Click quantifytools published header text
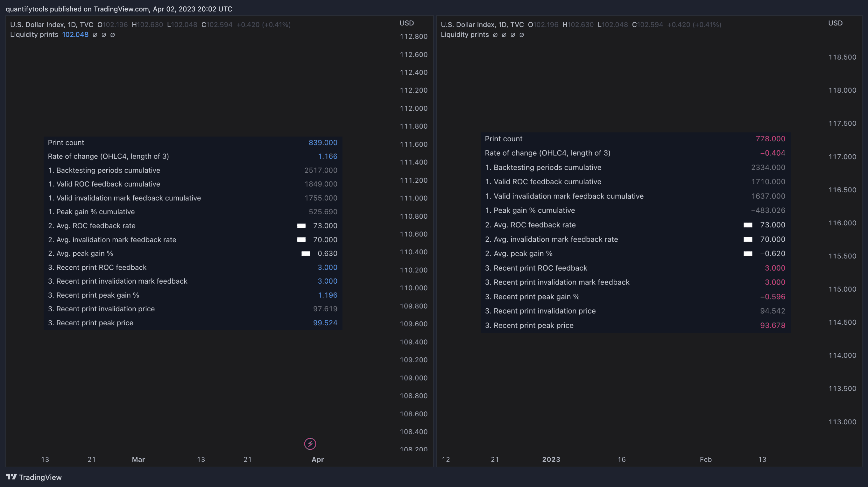This screenshot has height=487, width=868. [119, 9]
